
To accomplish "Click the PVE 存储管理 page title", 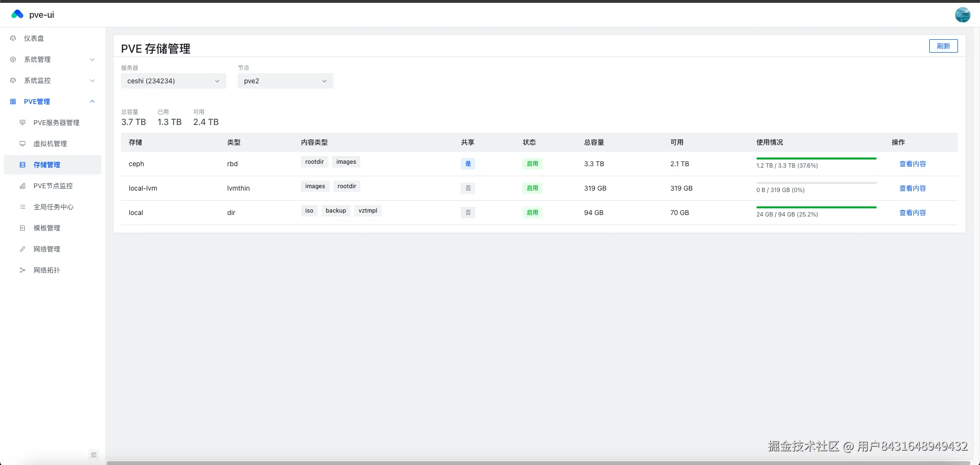I will coord(156,48).
